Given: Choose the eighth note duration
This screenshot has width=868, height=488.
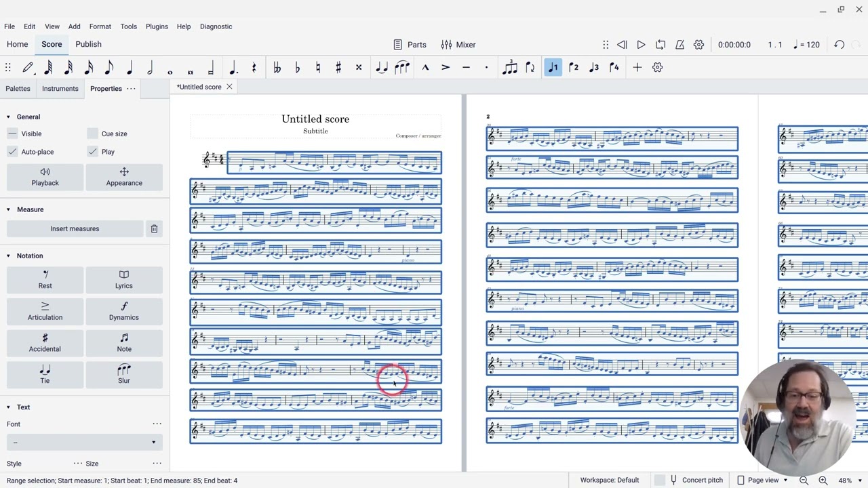Looking at the screenshot, I should pyautogui.click(x=109, y=67).
